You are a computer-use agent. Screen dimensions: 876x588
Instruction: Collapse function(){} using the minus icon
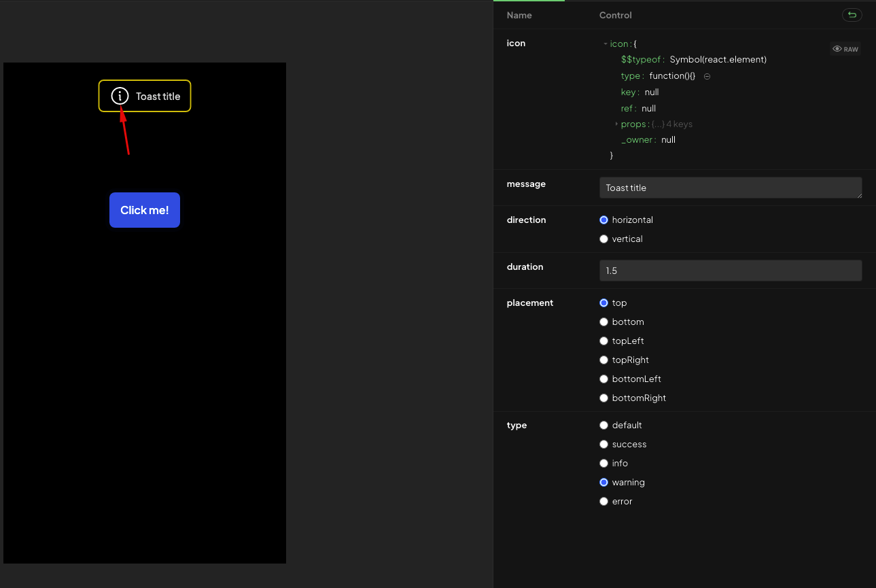tap(706, 75)
